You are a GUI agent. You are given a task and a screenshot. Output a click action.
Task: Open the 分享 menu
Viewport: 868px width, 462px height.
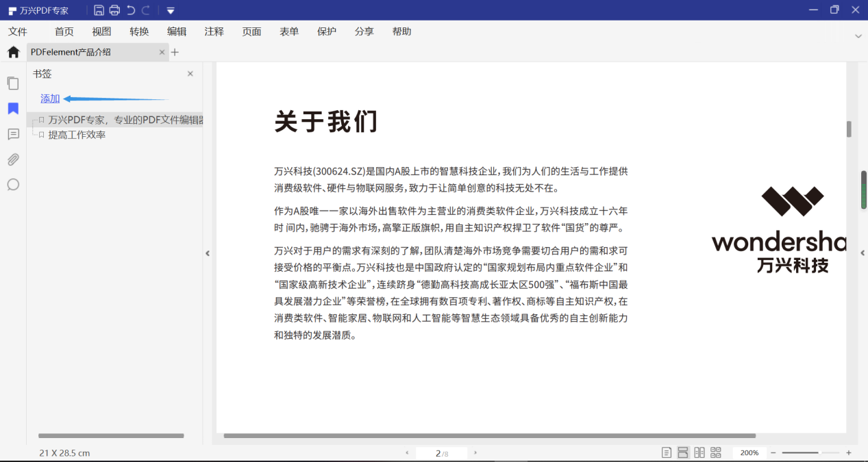[x=364, y=31]
